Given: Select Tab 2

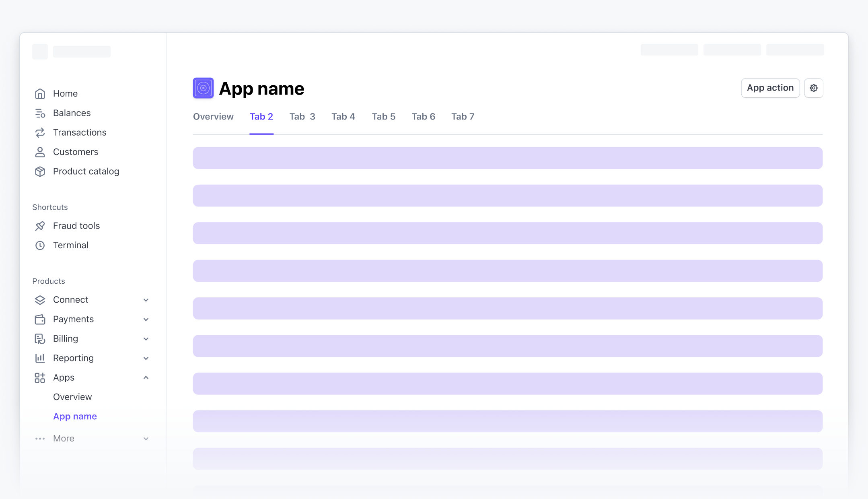Looking at the screenshot, I should [261, 116].
